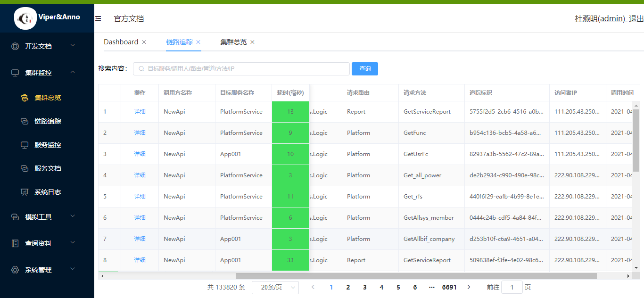Click the 耗时(毫秒) column header
The width and height of the screenshot is (644, 298).
290,93
